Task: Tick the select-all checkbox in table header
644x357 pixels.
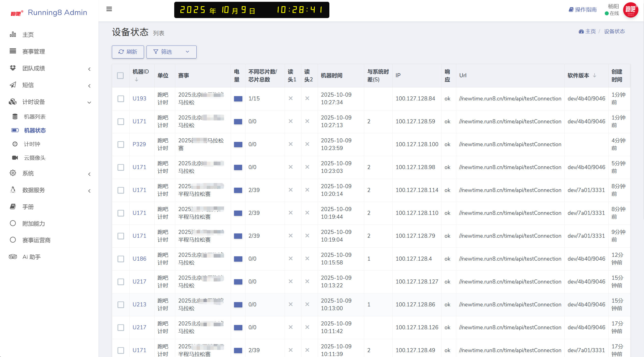Action: (120, 76)
